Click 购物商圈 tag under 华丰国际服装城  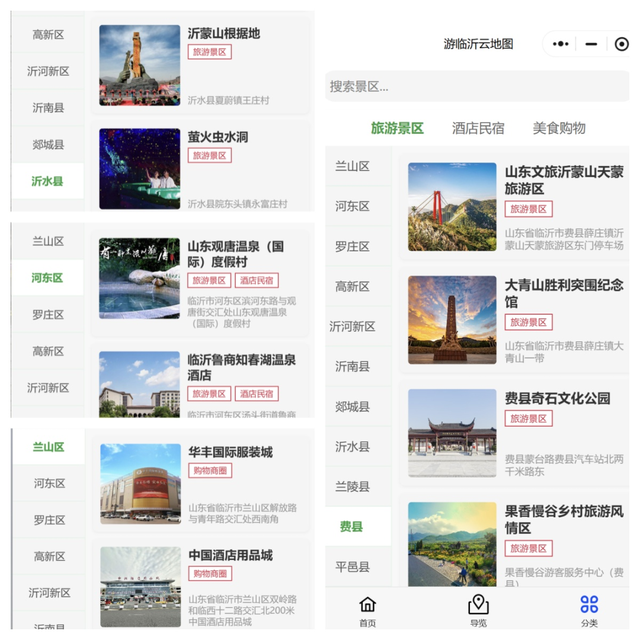[x=210, y=470]
